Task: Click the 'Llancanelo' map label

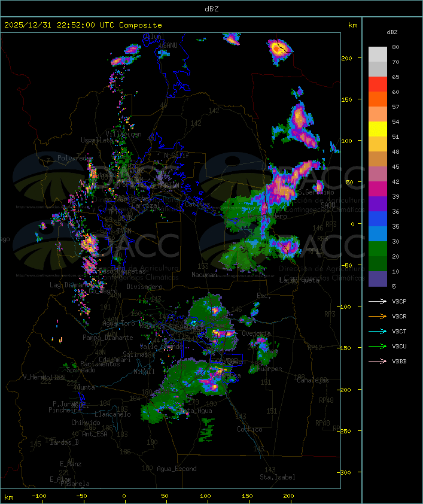Action: pos(112,414)
